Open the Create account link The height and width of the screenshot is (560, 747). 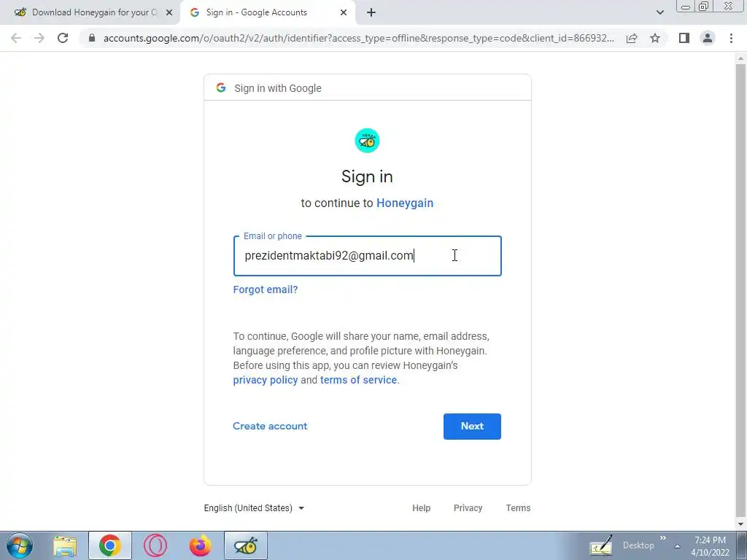coord(270,426)
